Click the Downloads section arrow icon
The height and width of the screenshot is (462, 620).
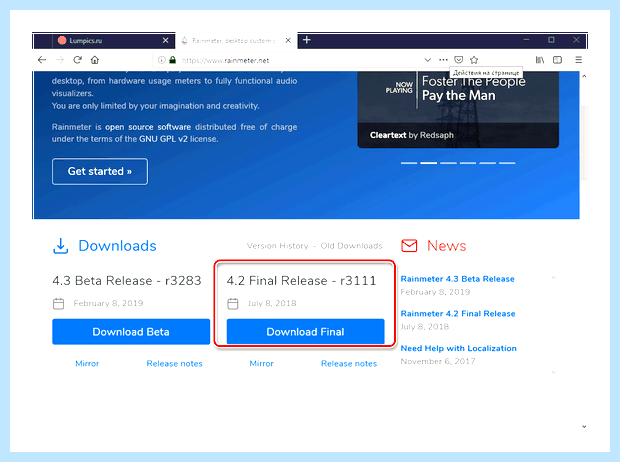(60, 246)
